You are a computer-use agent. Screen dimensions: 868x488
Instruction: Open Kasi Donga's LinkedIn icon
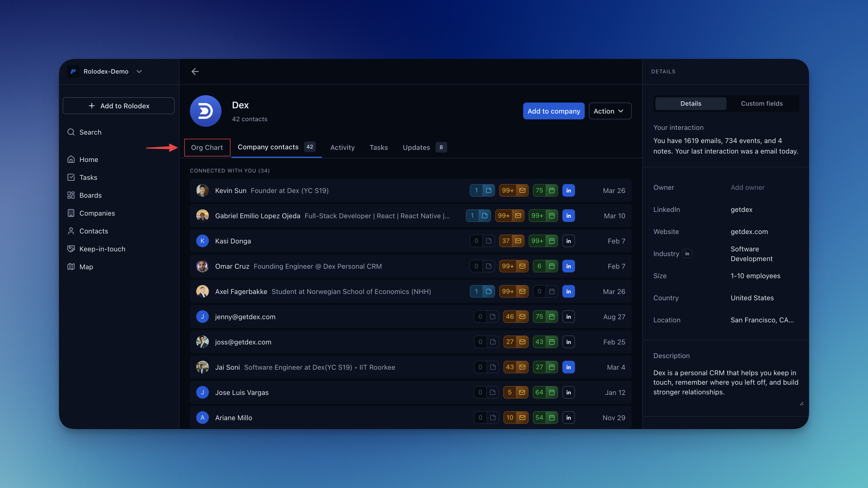[x=568, y=241]
